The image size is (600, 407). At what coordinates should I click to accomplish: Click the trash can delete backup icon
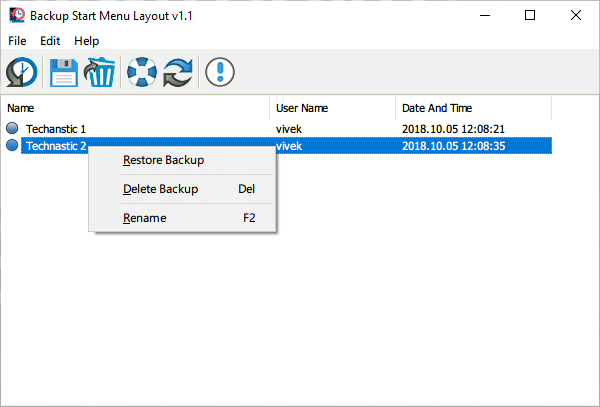tap(99, 72)
